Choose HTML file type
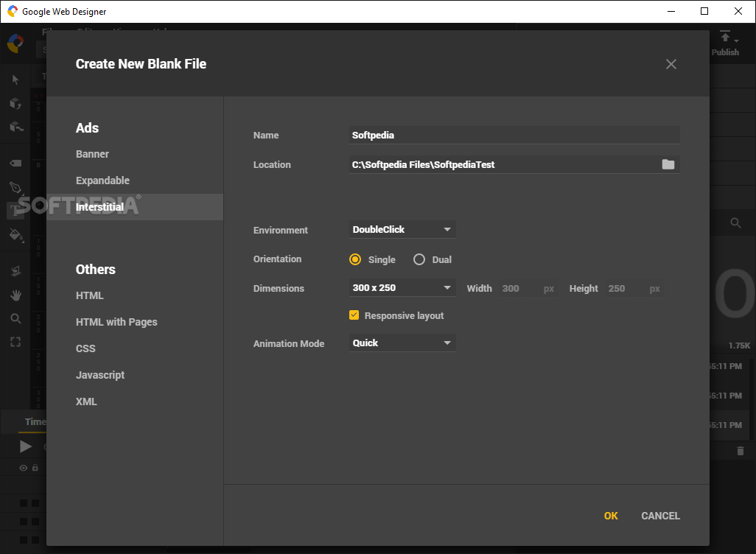 pyautogui.click(x=90, y=295)
